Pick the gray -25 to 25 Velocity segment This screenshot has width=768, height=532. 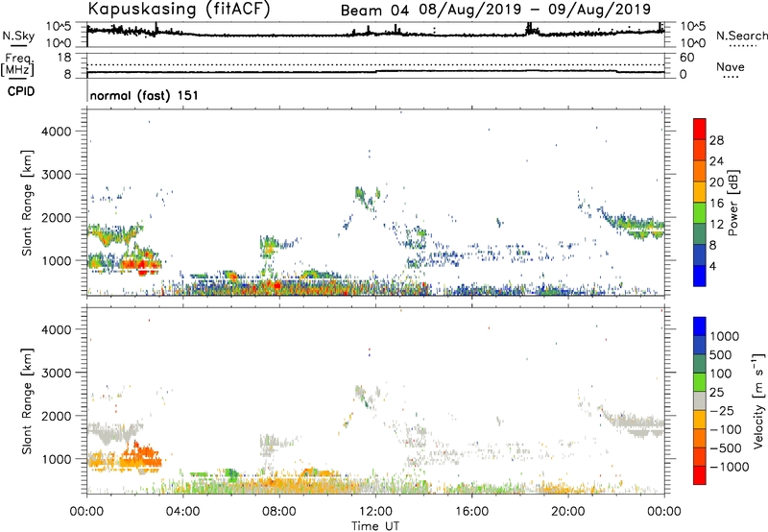coord(700,400)
